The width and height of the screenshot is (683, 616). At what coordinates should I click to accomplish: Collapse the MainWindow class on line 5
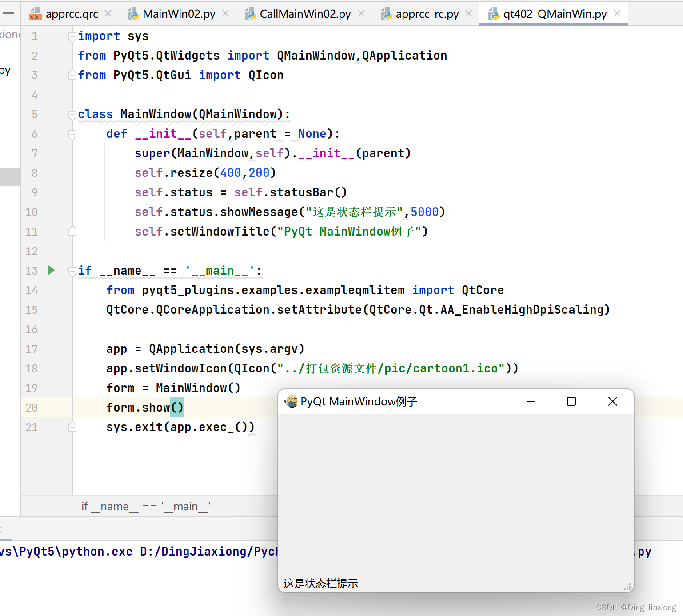72,115
